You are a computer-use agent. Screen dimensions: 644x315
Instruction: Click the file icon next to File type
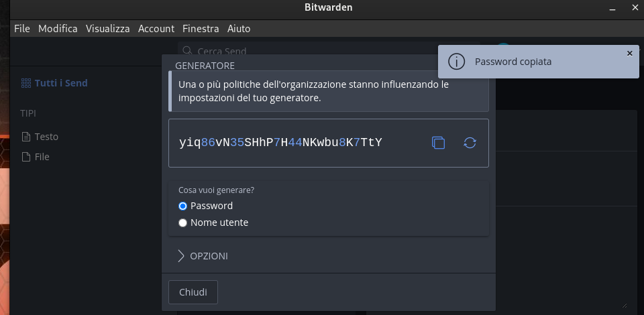[x=26, y=157]
